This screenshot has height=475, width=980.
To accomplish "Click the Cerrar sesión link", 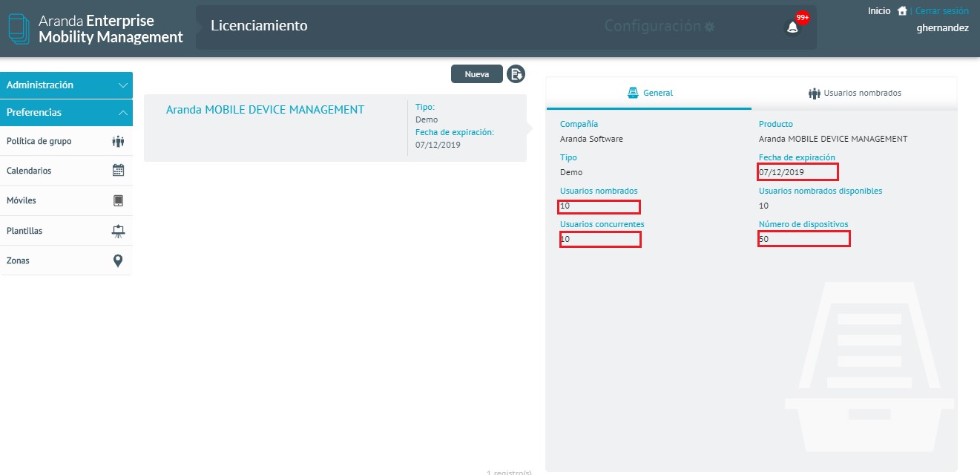I will [x=941, y=11].
